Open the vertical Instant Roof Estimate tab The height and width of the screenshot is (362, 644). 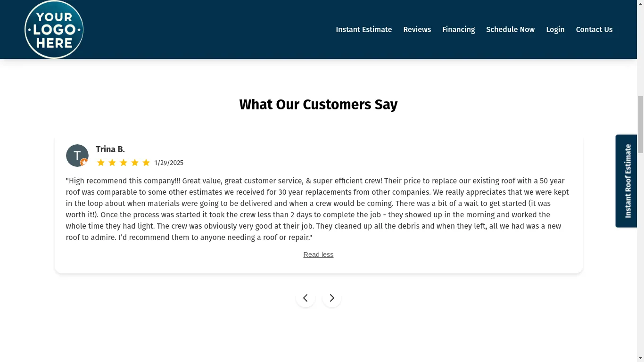tap(627, 181)
